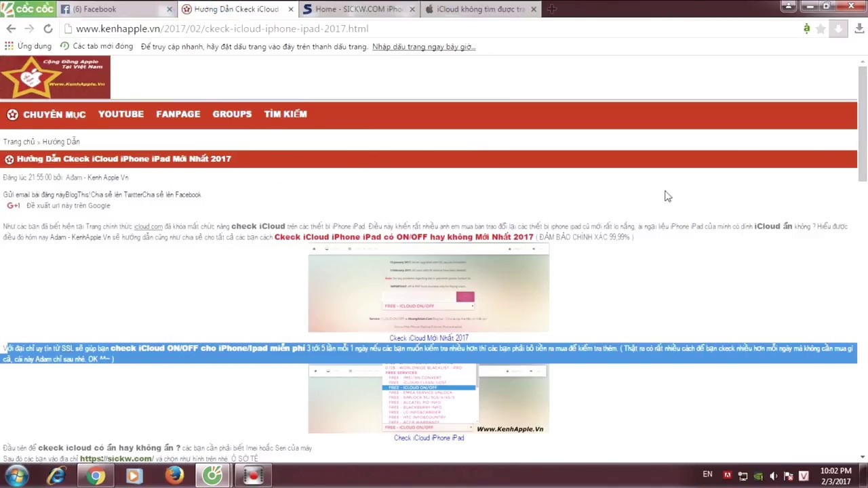Go back with the browser back arrow
The width and height of the screenshot is (868, 488).
(x=11, y=28)
